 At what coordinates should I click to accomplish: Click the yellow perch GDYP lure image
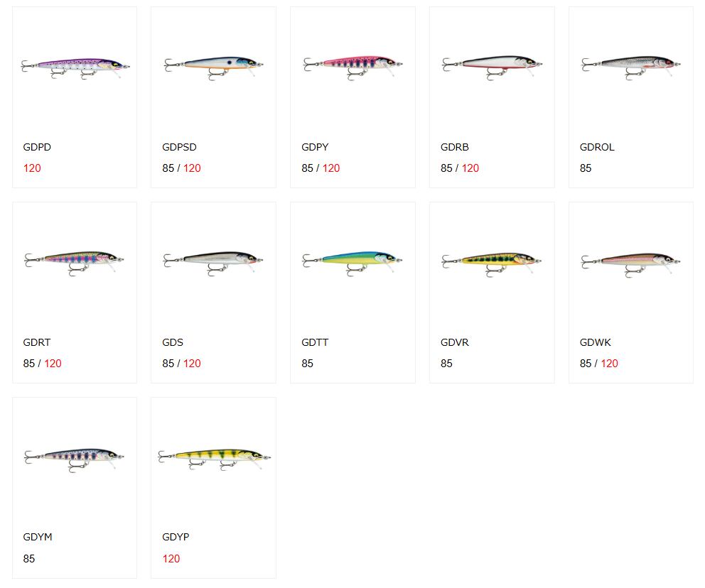[213, 457]
